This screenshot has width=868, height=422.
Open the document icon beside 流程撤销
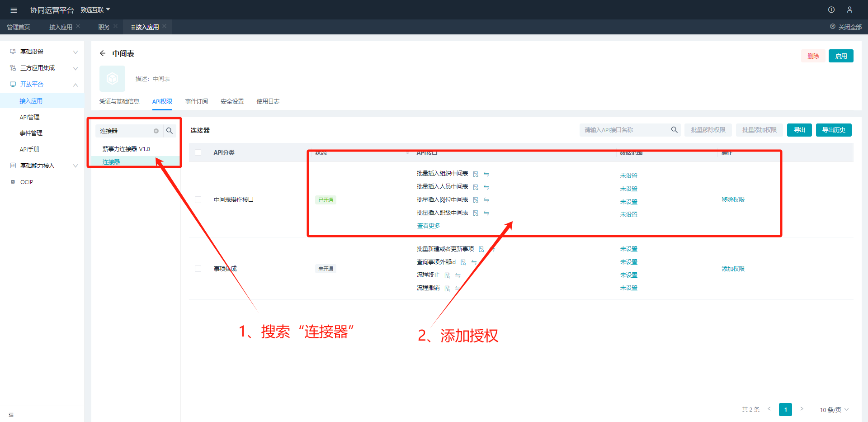(447, 288)
